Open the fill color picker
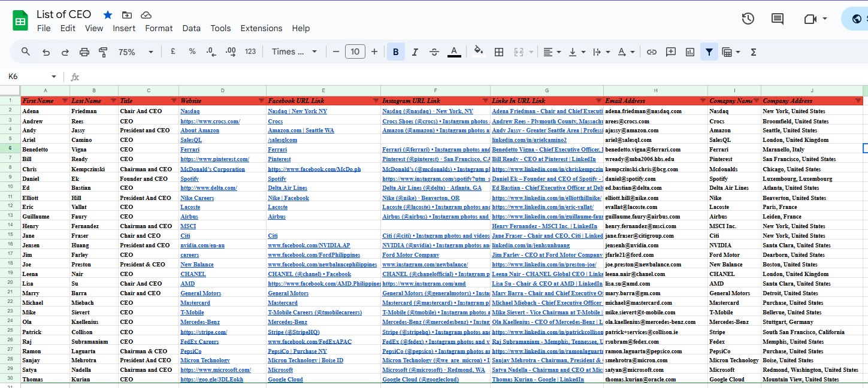The width and height of the screenshot is (868, 388). 478,52
